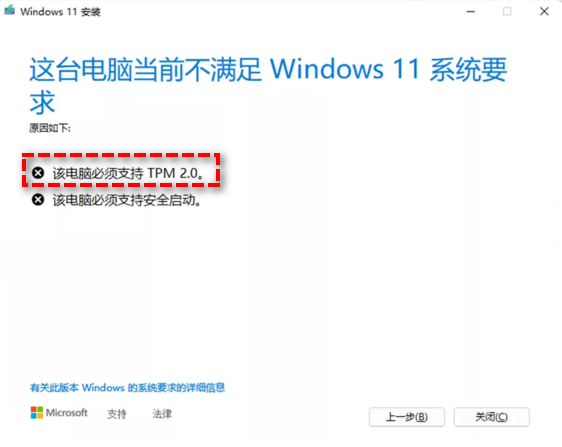Open the 支持 link
The image size is (562, 447).
pyautogui.click(x=117, y=414)
